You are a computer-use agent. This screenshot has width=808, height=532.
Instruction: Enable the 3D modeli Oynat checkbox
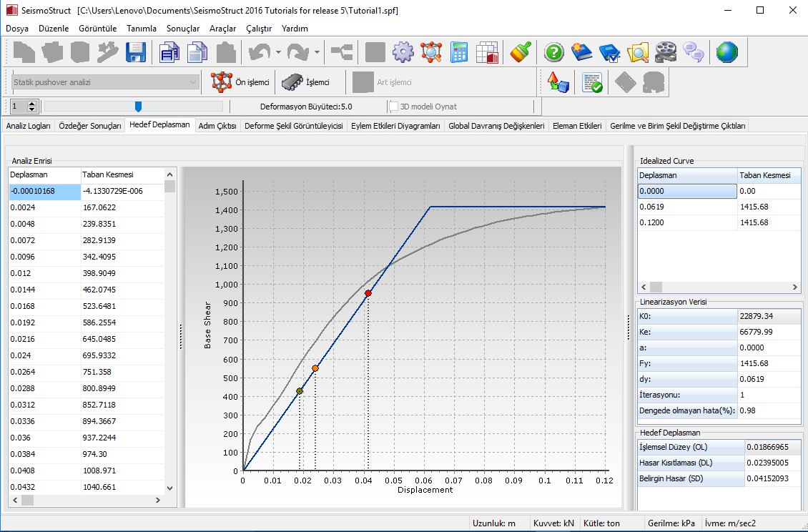point(393,107)
